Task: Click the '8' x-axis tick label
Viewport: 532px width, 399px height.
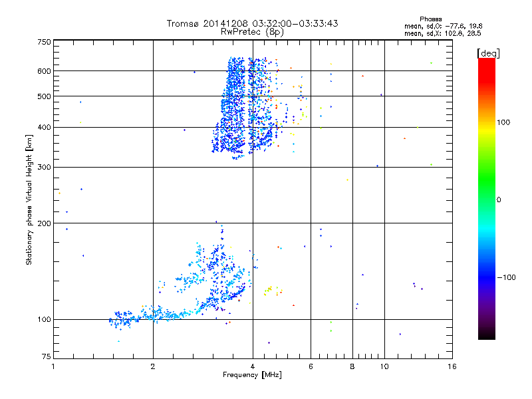Action: click(352, 366)
